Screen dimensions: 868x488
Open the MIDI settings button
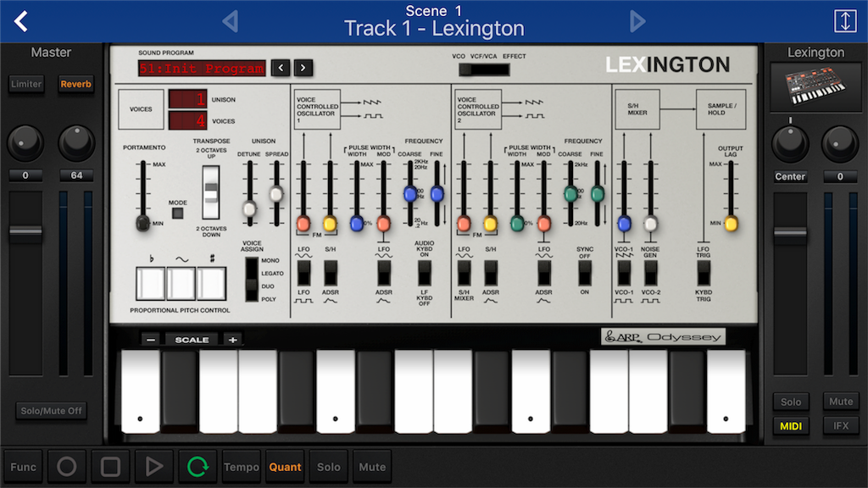click(x=791, y=426)
